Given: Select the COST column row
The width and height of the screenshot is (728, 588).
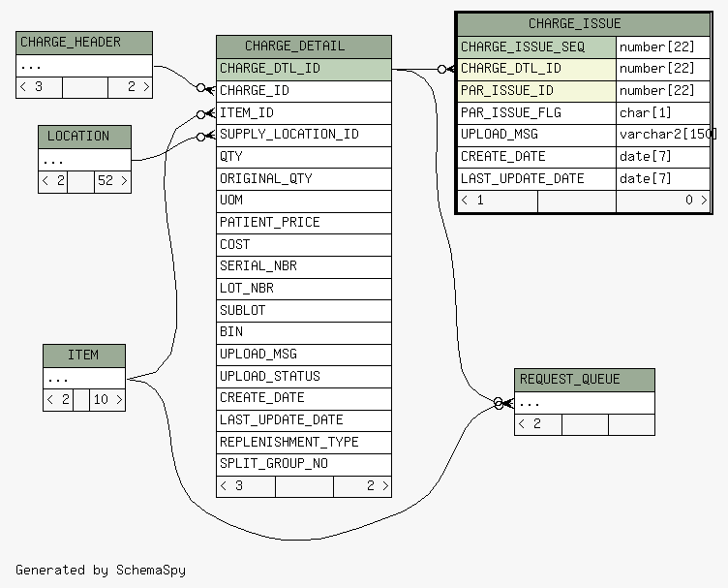Looking at the screenshot, I should tap(304, 245).
